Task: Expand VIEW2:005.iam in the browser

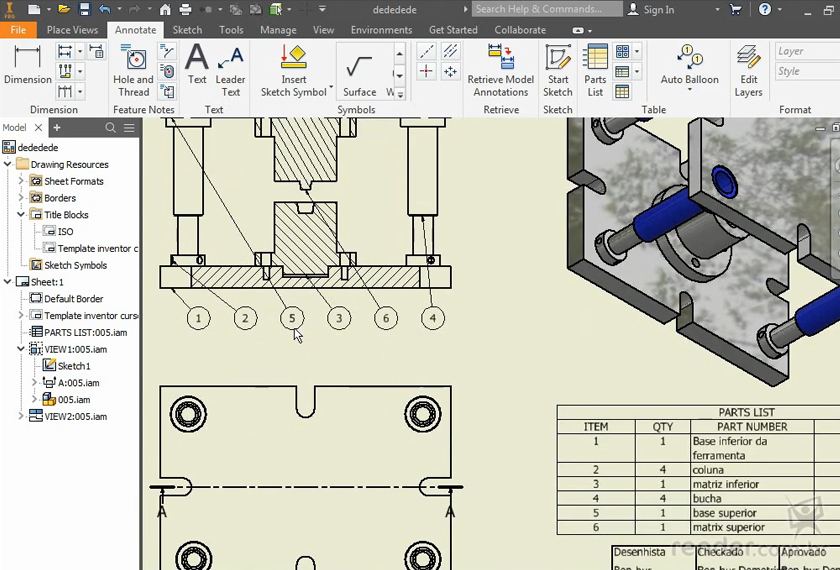Action: pyautogui.click(x=21, y=416)
